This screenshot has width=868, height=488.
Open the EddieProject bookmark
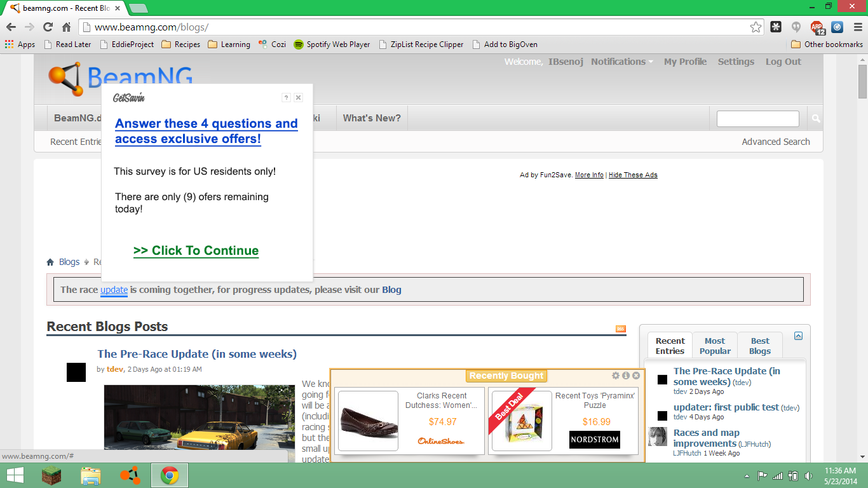pyautogui.click(x=126, y=44)
